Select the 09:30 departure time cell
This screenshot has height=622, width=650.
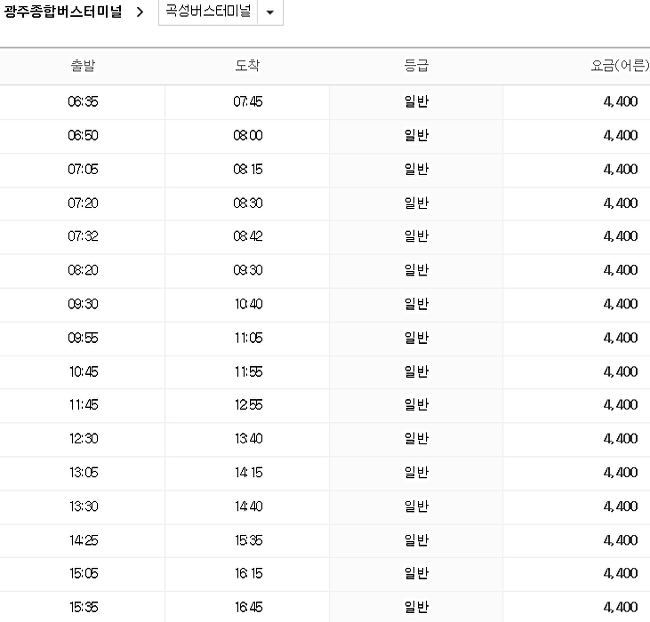[x=83, y=304]
